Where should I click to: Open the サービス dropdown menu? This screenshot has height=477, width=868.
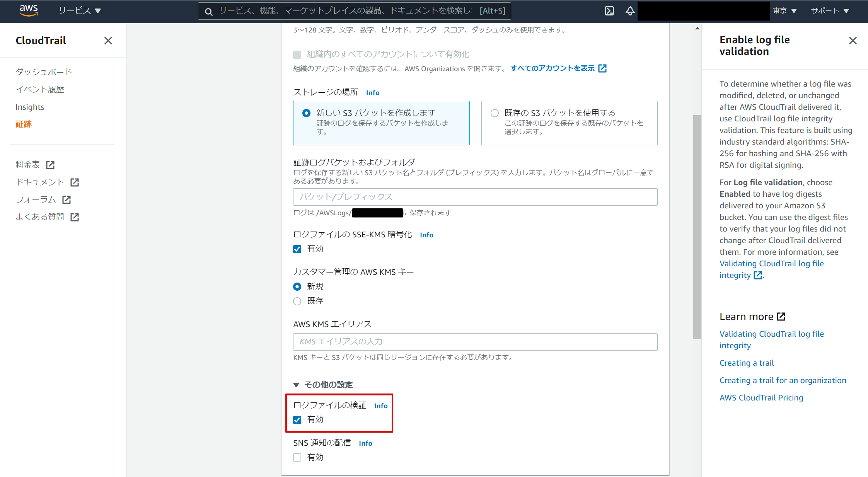click(80, 10)
